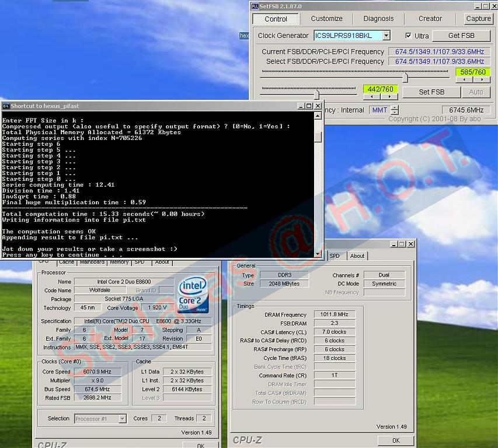The height and width of the screenshot is (448, 498).
Task: Close the CPU-Z memory window
Action: (410, 244)
